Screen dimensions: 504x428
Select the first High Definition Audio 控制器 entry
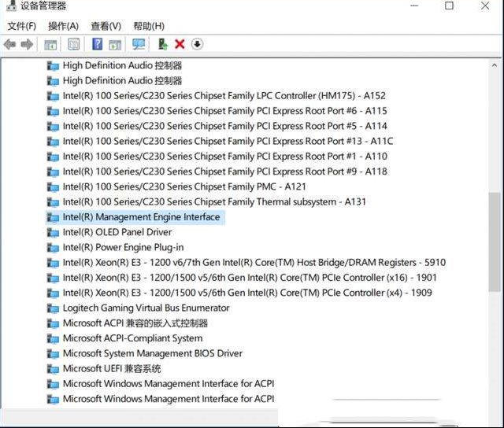(122, 65)
